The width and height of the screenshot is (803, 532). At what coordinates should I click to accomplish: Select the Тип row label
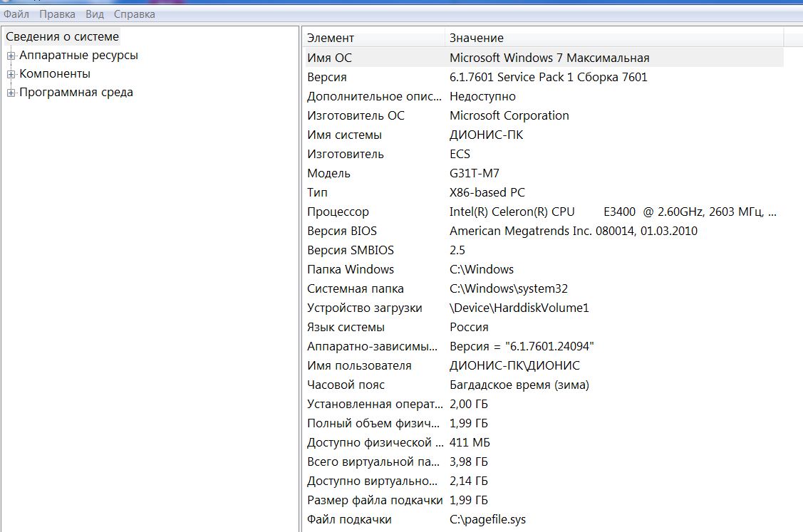click(317, 192)
